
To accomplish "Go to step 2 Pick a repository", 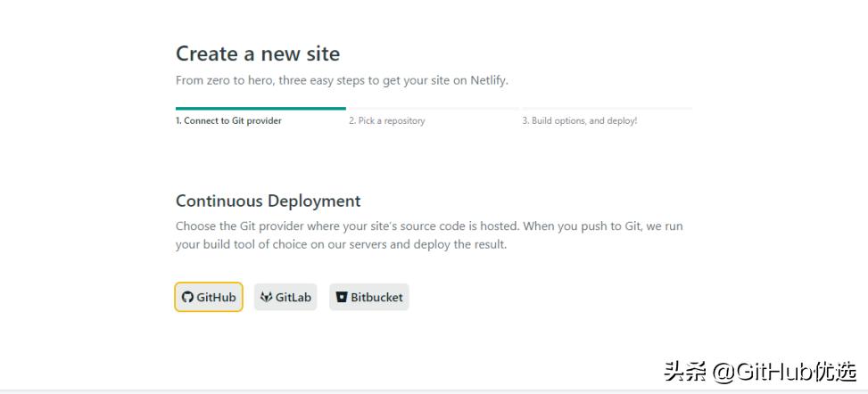I will click(x=387, y=120).
